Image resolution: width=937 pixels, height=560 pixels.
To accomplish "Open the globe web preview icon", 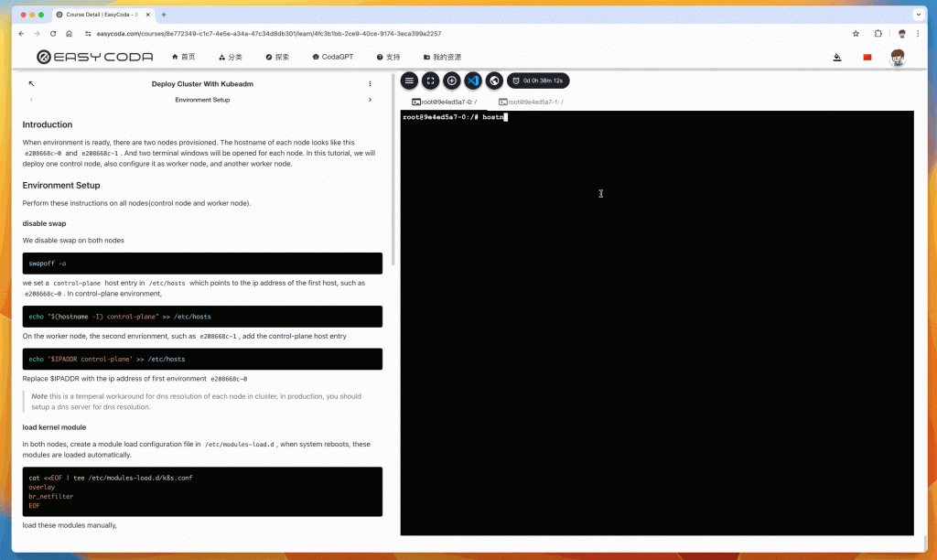I will click(x=494, y=81).
